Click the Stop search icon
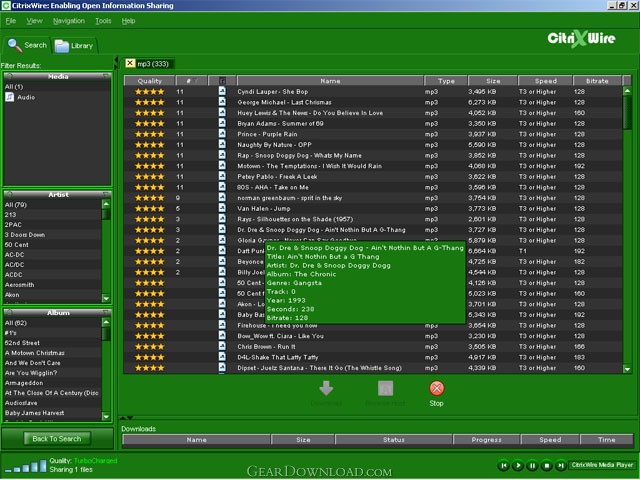This screenshot has width=640, height=480. [x=436, y=388]
